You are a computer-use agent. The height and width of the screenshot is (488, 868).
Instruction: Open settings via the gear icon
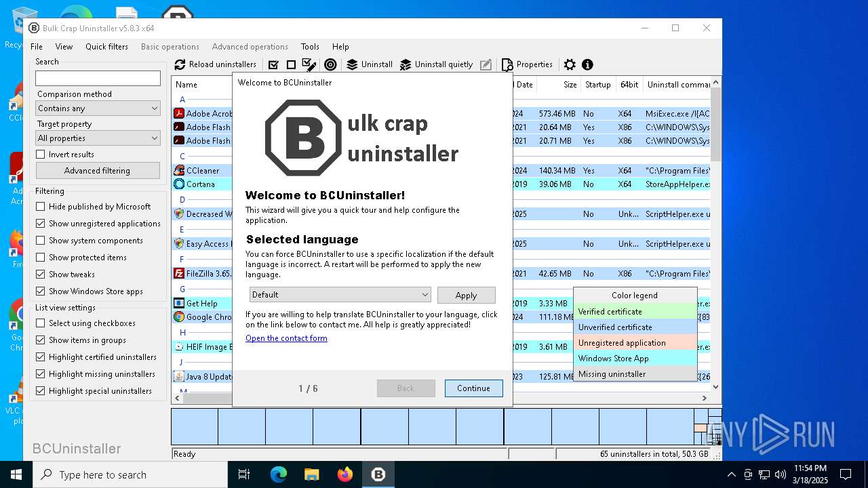point(570,64)
